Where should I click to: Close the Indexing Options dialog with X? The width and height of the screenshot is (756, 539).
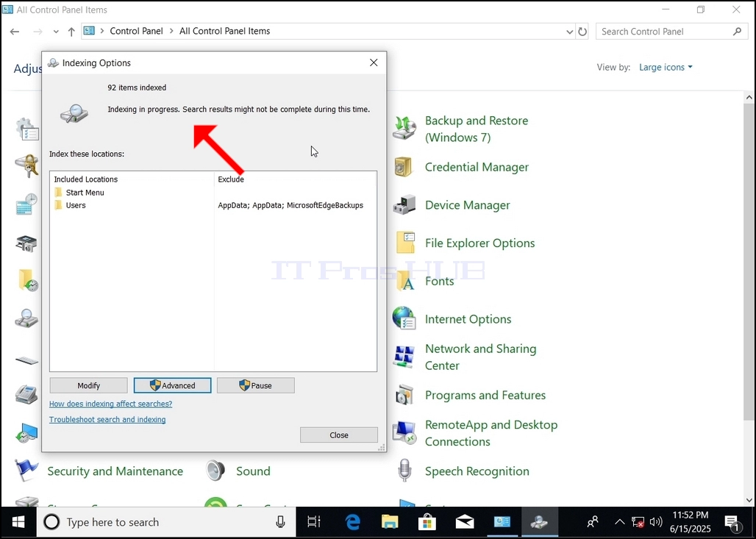pos(374,63)
